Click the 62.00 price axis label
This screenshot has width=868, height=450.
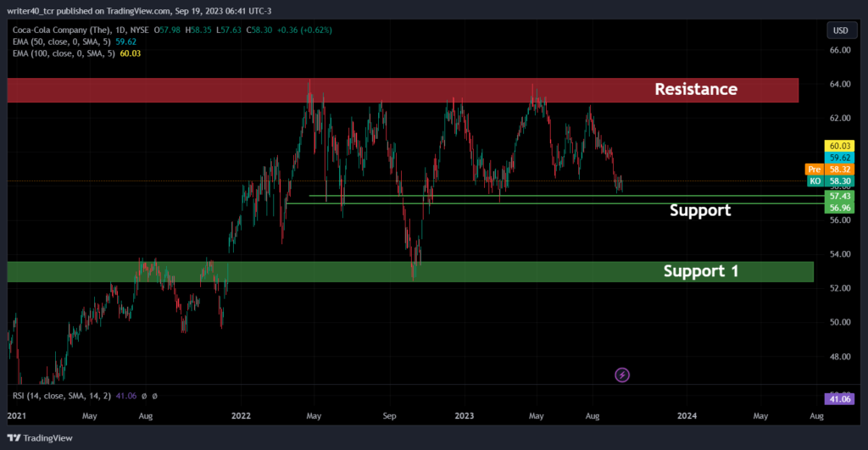tap(840, 118)
